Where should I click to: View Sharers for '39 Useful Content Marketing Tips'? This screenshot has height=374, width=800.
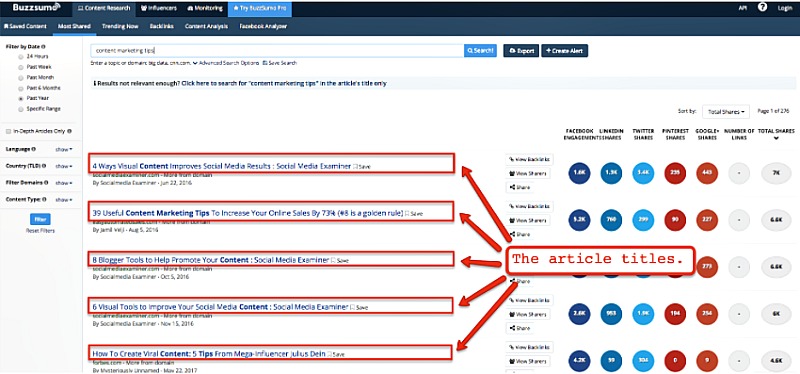point(528,220)
